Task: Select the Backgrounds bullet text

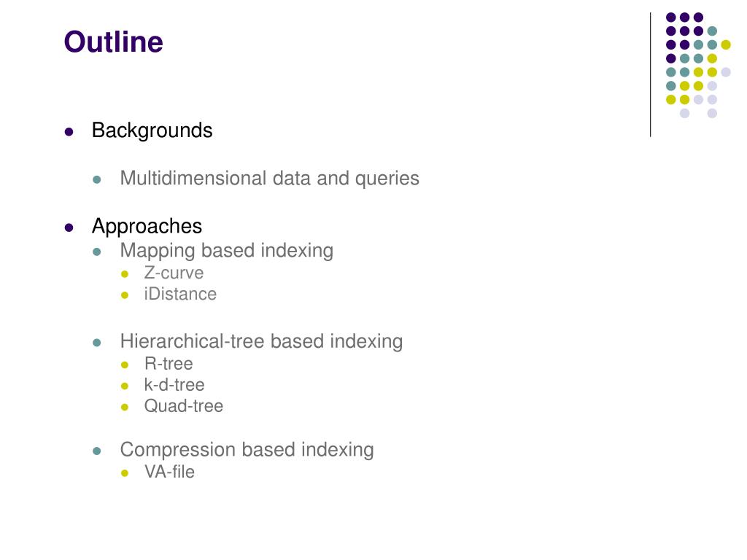Action: click(152, 131)
